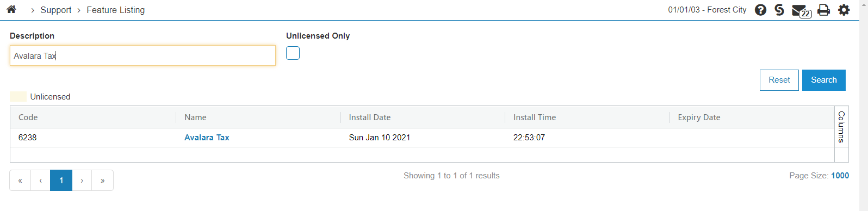The image size is (868, 211).
Task: Click the Search button
Action: 823,80
